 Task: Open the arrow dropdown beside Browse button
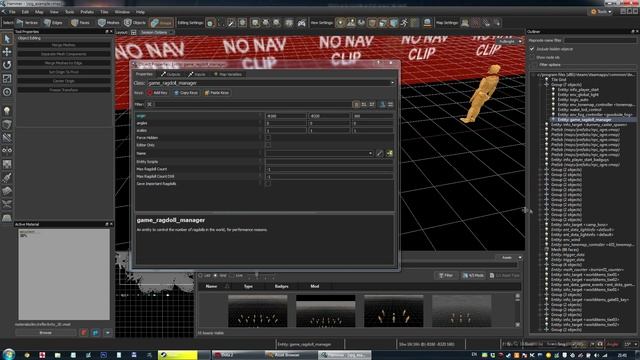click(x=107, y=333)
